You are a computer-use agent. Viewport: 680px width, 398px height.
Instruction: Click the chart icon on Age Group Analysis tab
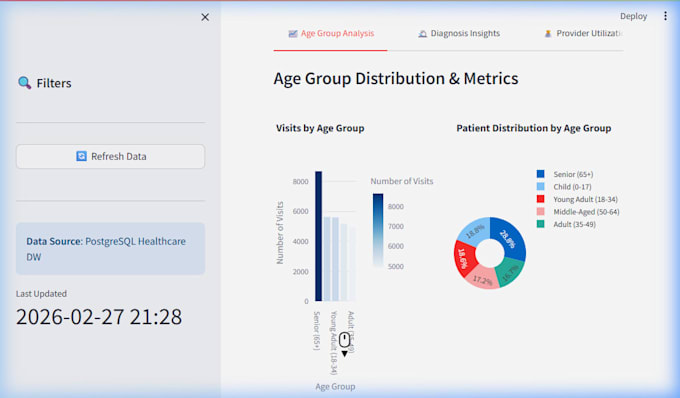click(293, 33)
